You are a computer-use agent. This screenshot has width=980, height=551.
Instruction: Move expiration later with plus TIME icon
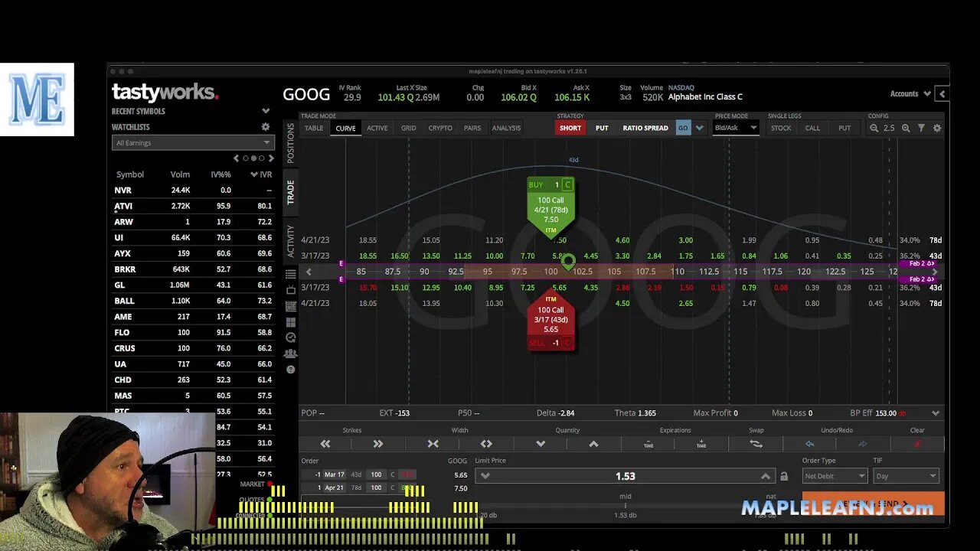(x=701, y=444)
